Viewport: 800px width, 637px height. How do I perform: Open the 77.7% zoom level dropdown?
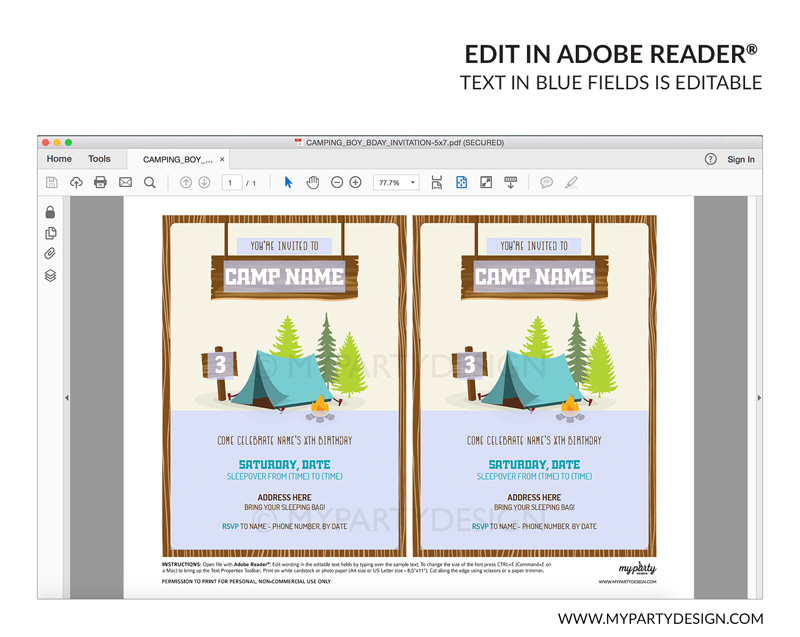pyautogui.click(x=396, y=183)
